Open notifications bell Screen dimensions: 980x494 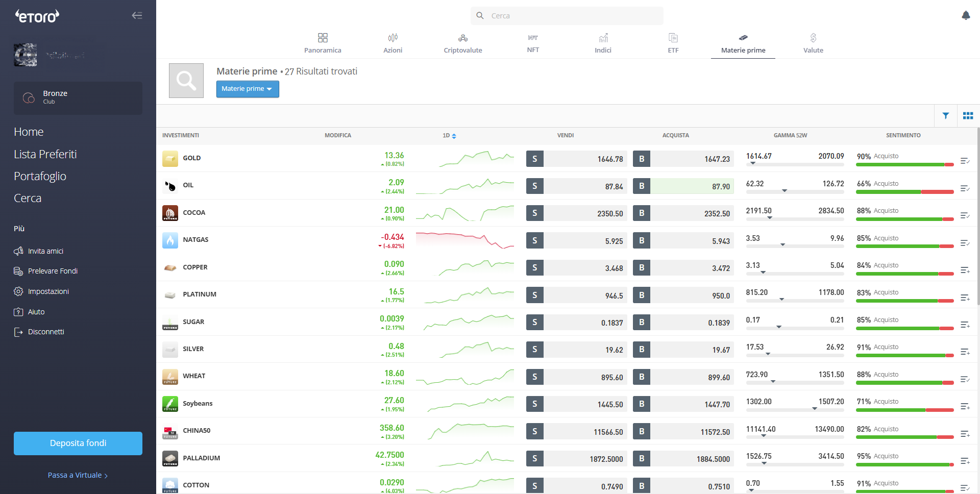pyautogui.click(x=966, y=16)
